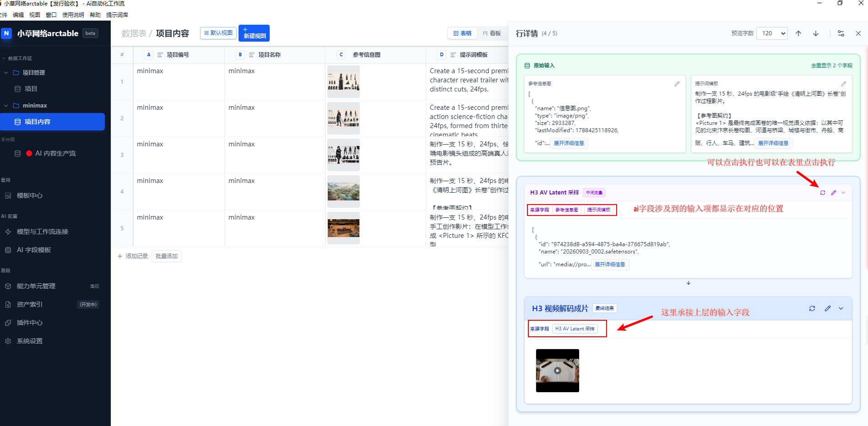Re-run the H3 AV Latent 采样 field
868x426 pixels.
click(823, 193)
